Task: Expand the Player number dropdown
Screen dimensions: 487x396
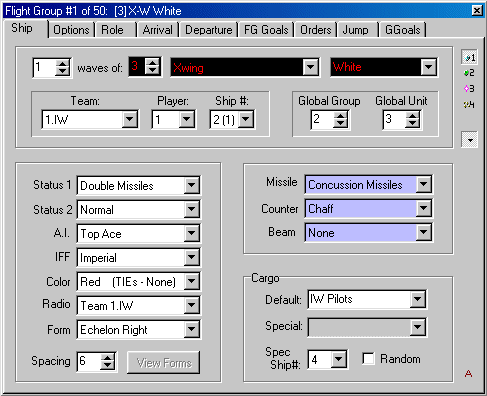Action: [187, 119]
